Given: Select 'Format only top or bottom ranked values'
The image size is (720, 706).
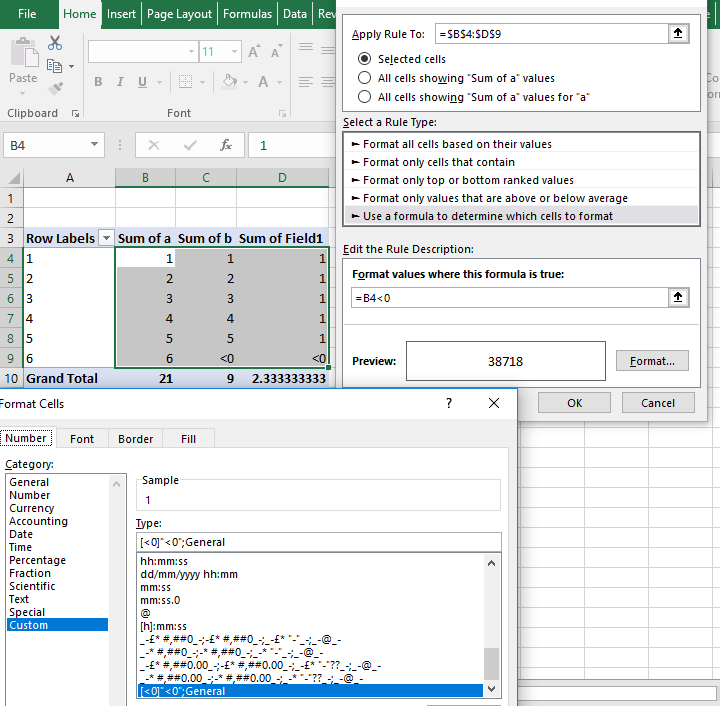Looking at the screenshot, I should [521, 180].
